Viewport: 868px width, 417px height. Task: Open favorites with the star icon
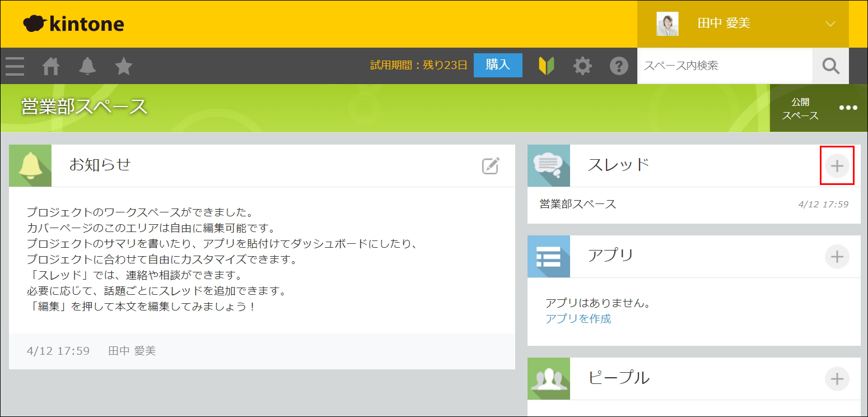[123, 66]
